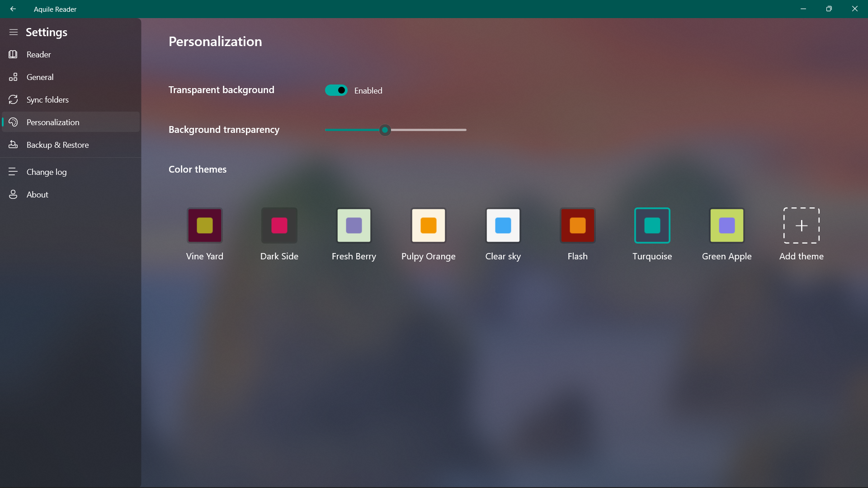
Task: Apply the Pulpy Orange theme
Action: pyautogui.click(x=428, y=225)
